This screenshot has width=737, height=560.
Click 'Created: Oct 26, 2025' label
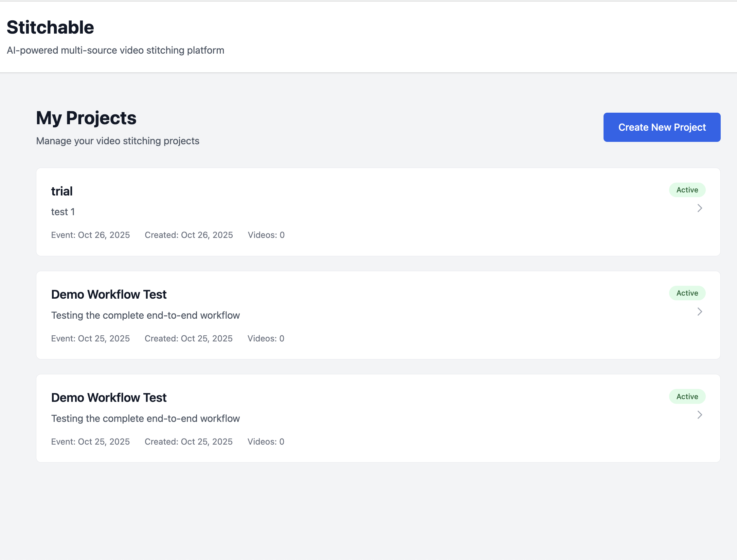click(x=188, y=235)
